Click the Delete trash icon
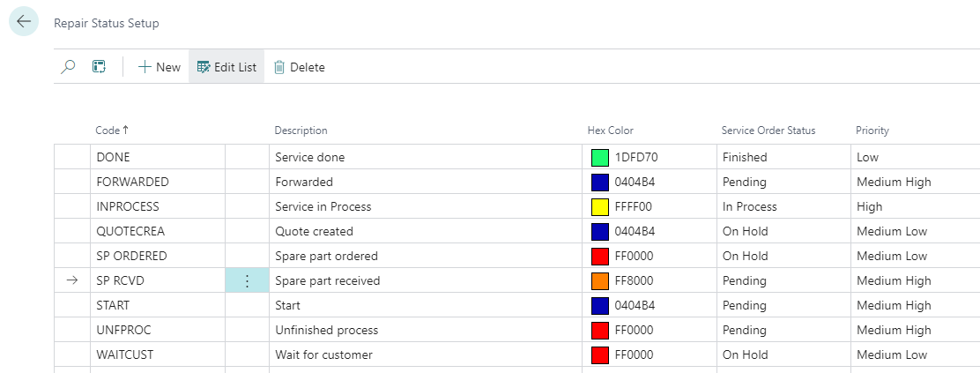980x373 pixels. point(279,67)
